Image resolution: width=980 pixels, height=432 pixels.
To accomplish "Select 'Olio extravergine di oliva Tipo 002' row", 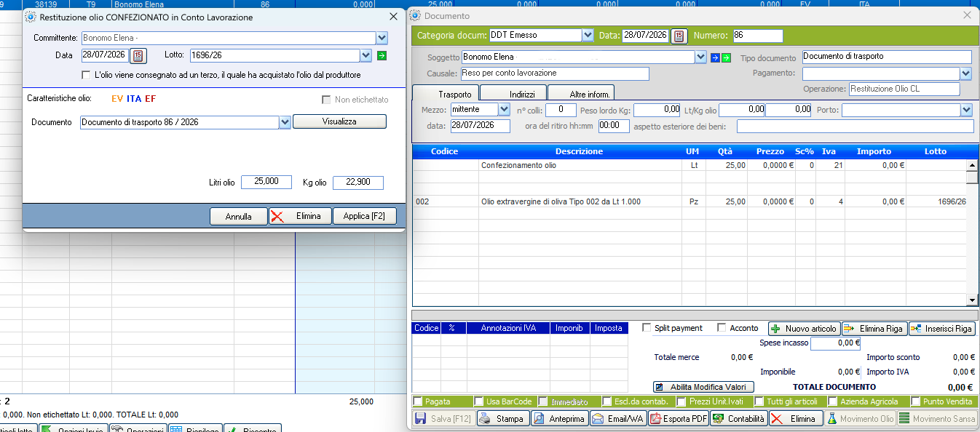I will point(689,201).
